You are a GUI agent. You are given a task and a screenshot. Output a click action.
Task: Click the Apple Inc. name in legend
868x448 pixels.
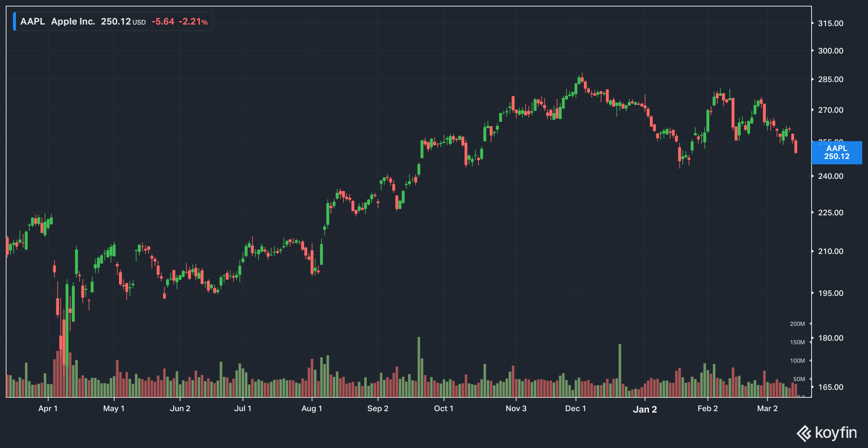pyautogui.click(x=73, y=21)
